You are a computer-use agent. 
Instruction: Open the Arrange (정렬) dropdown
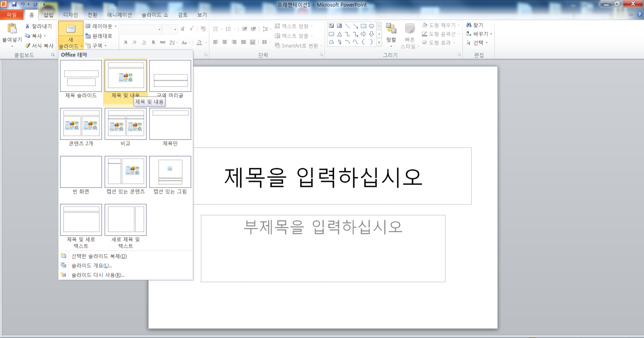coord(391,36)
